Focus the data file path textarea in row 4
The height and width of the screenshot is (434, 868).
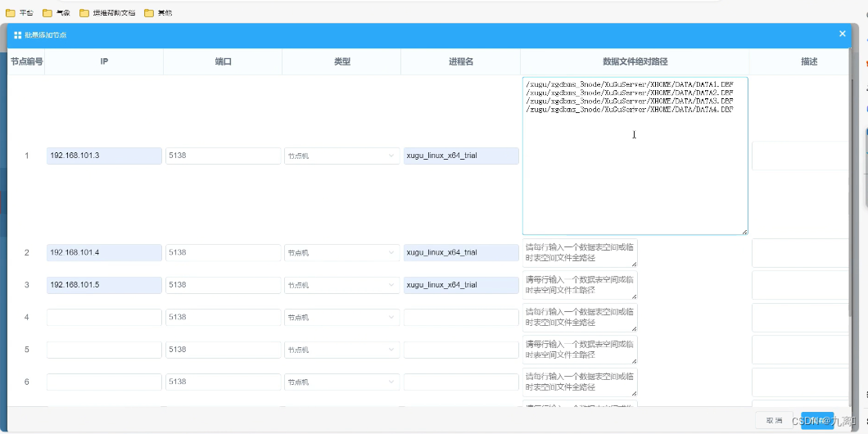[x=580, y=318]
